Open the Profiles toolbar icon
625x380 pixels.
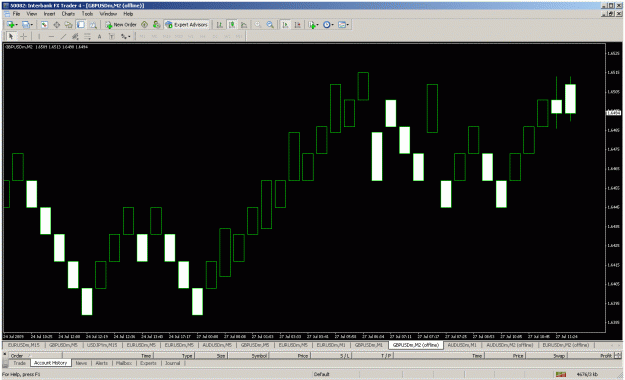pyautogui.click(x=27, y=25)
